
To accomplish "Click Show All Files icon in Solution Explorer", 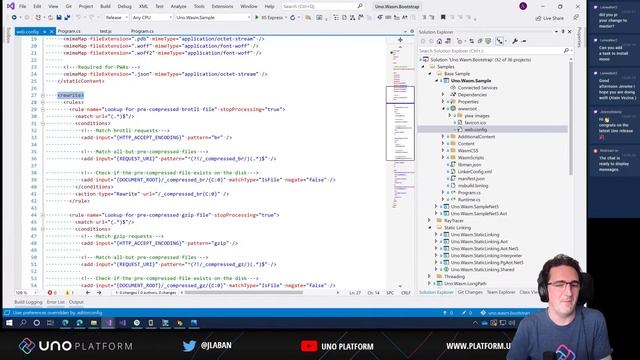I will (x=488, y=41).
